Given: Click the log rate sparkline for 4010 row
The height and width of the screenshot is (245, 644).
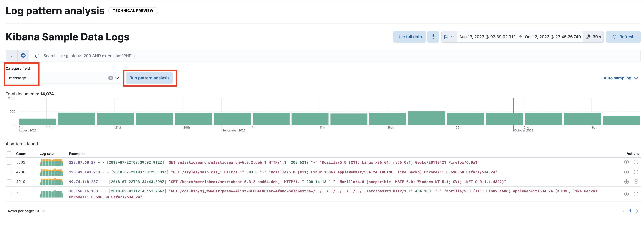Looking at the screenshot, I should click(x=51, y=182).
